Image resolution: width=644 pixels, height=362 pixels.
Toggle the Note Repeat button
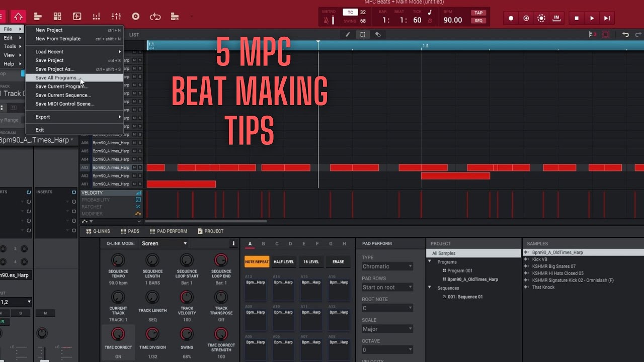coord(257,262)
